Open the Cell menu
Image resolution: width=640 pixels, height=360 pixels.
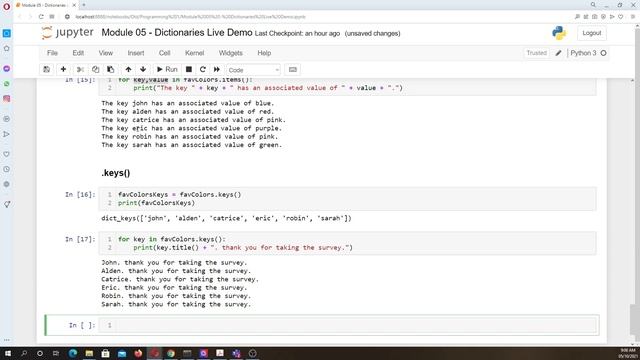click(x=164, y=53)
